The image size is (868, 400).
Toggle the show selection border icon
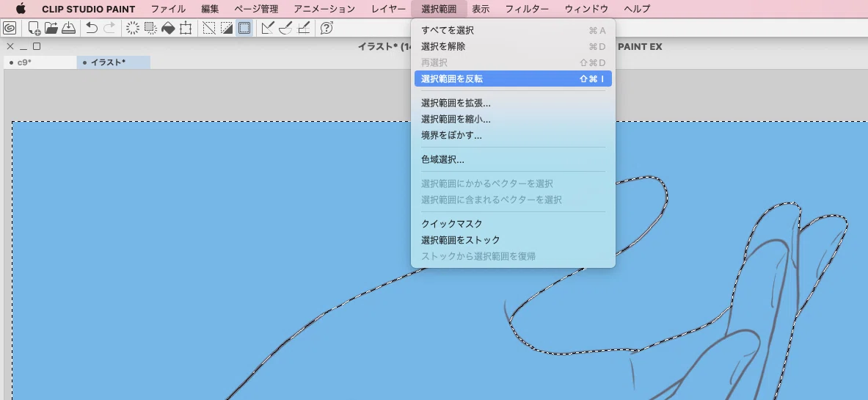244,28
